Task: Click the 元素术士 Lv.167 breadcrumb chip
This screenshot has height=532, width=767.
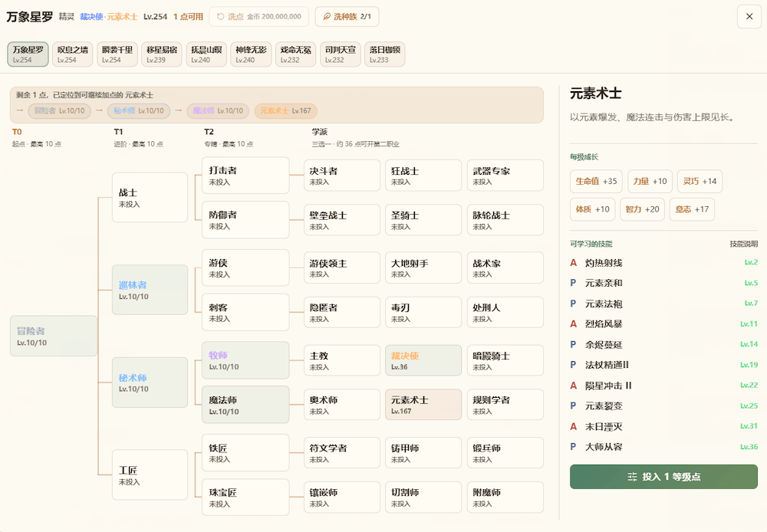Action: click(285, 111)
